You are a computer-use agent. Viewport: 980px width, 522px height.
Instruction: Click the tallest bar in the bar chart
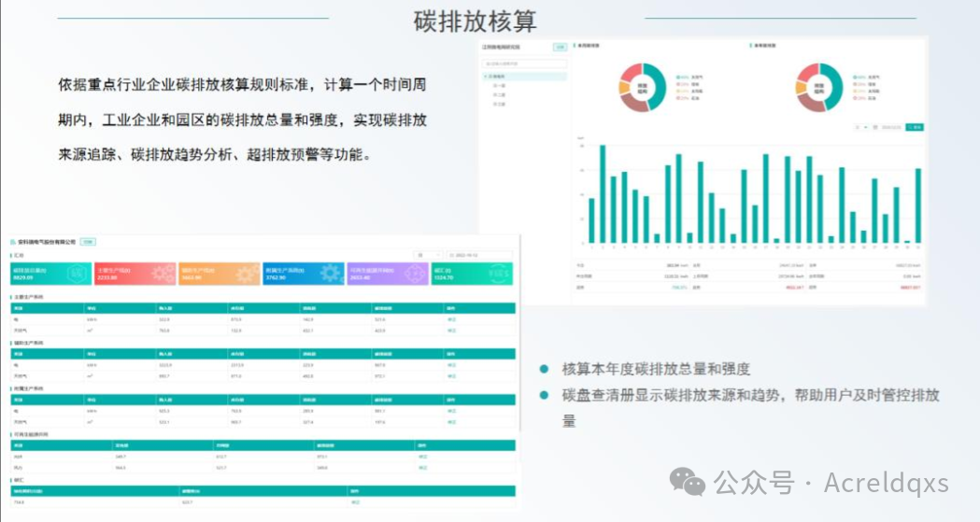pyautogui.click(x=603, y=194)
